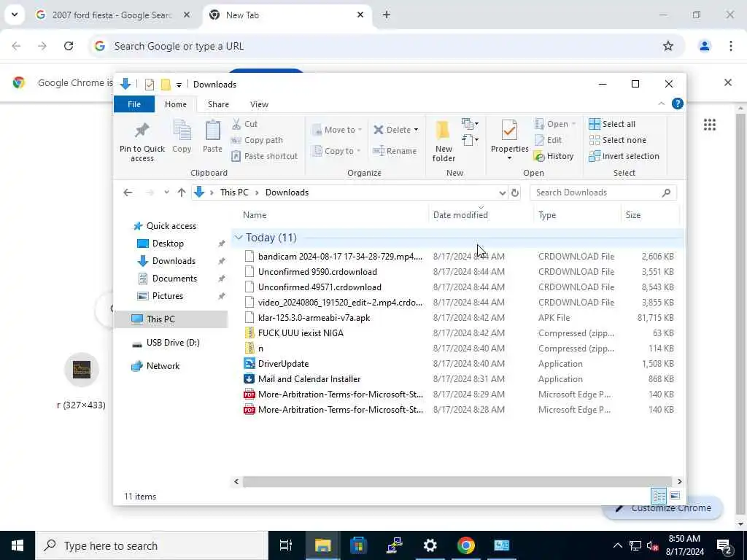Open file History
The height and width of the screenshot is (560, 747).
coord(554,156)
